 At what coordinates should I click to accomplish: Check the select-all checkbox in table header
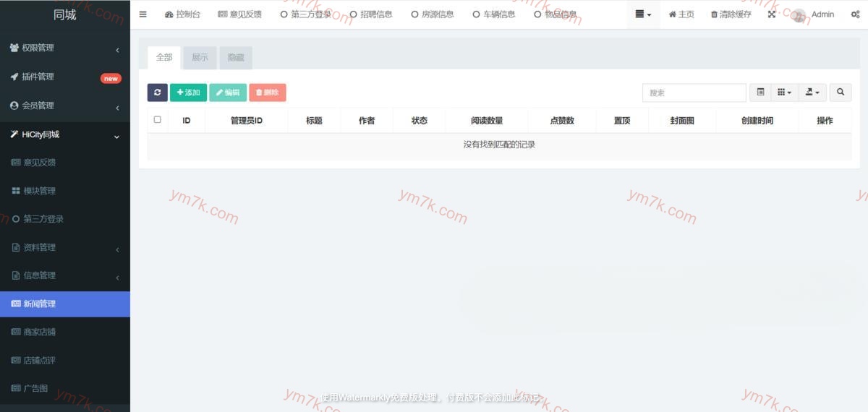tap(158, 120)
